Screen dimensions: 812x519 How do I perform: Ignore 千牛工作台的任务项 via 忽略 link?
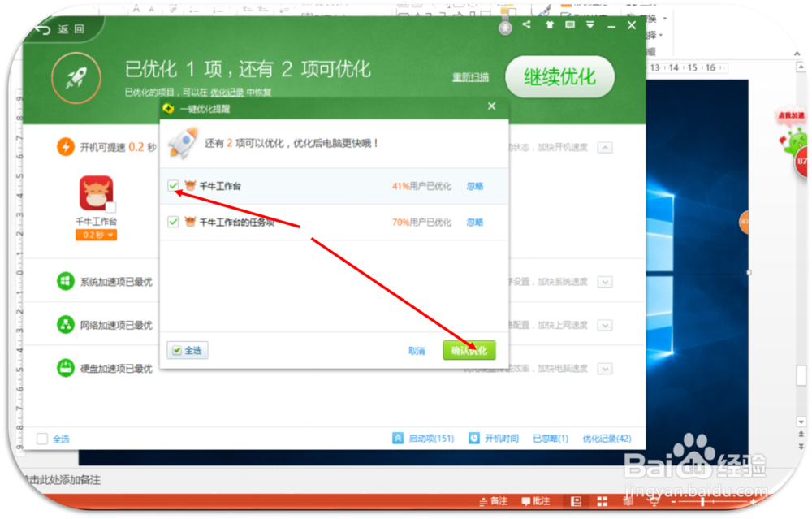pos(474,223)
